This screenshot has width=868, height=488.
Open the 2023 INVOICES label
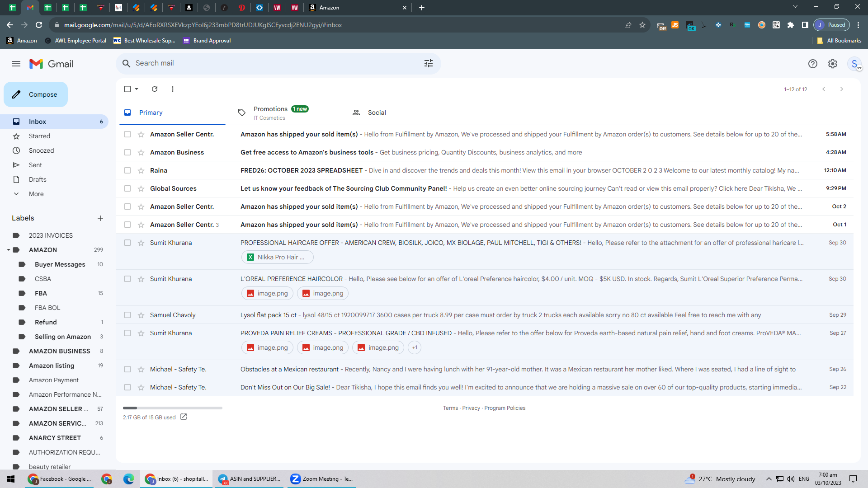pyautogui.click(x=51, y=235)
